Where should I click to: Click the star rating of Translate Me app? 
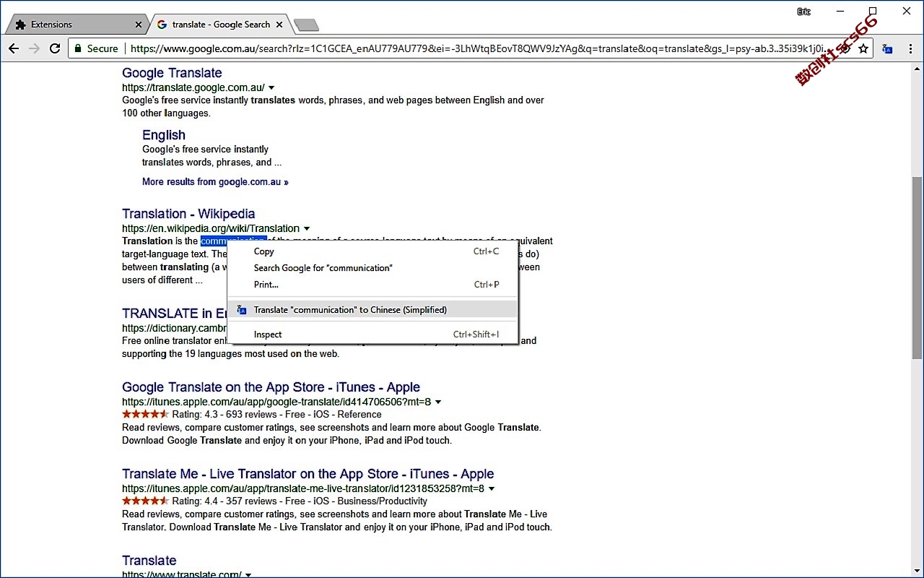(x=145, y=501)
